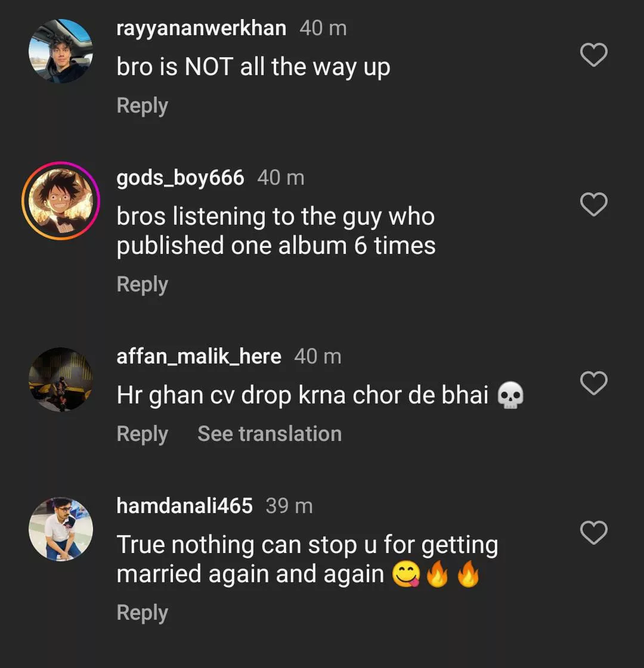Open hamdanali465 username profile

(184, 506)
